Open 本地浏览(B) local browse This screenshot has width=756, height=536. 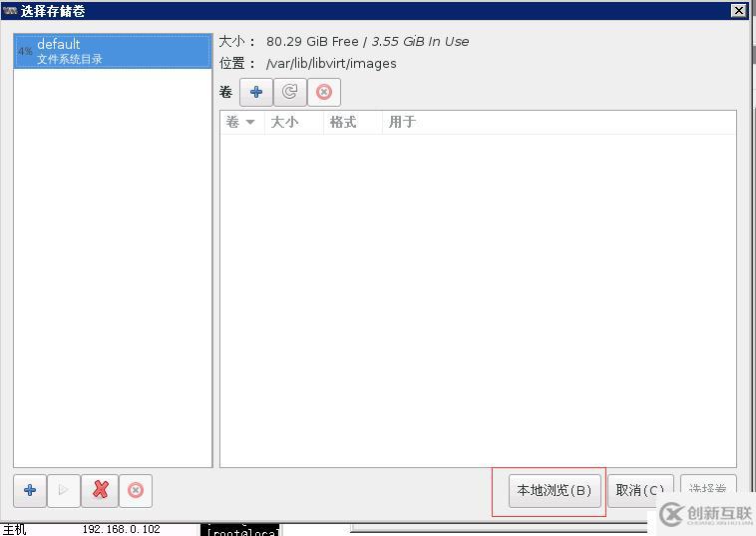tap(555, 491)
